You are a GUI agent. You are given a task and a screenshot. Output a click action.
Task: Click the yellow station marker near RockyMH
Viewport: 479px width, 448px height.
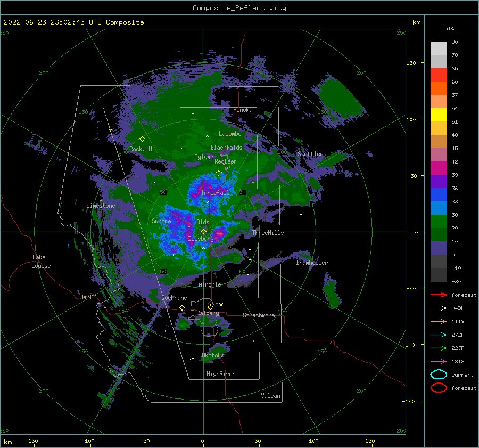point(142,139)
